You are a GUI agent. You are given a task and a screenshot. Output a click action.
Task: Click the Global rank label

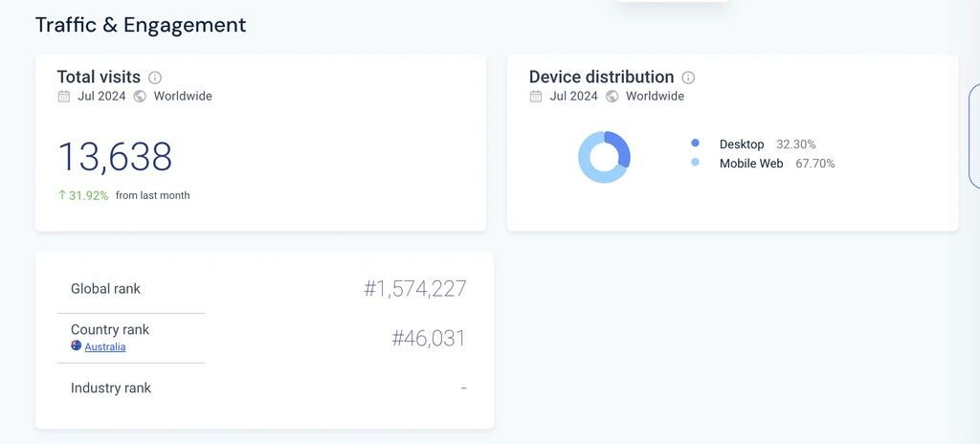pyautogui.click(x=105, y=289)
